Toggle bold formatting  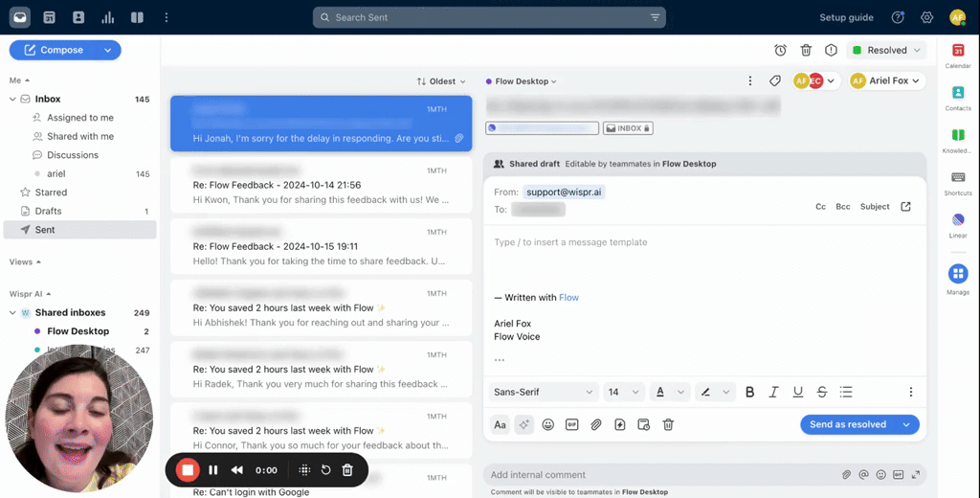tap(749, 392)
